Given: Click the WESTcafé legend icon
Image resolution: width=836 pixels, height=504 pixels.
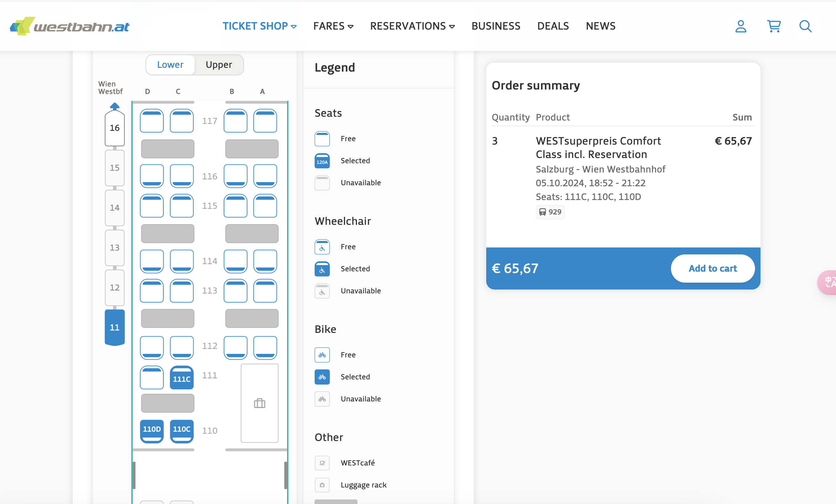Looking at the screenshot, I should pos(322,463).
